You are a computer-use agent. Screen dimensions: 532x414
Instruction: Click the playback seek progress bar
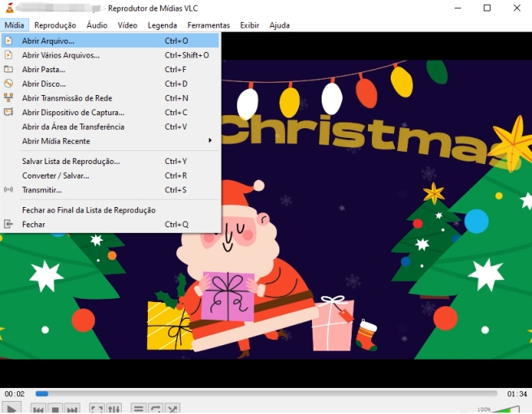click(268, 394)
